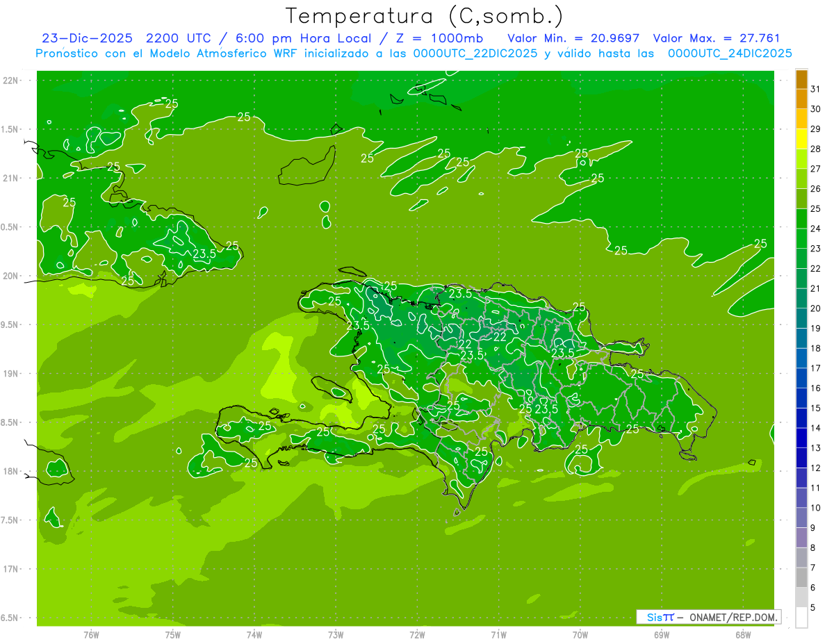The height and width of the screenshot is (644, 834).
Task: Click the Sisπ logo in the legend box
Action: pyautogui.click(x=660, y=617)
